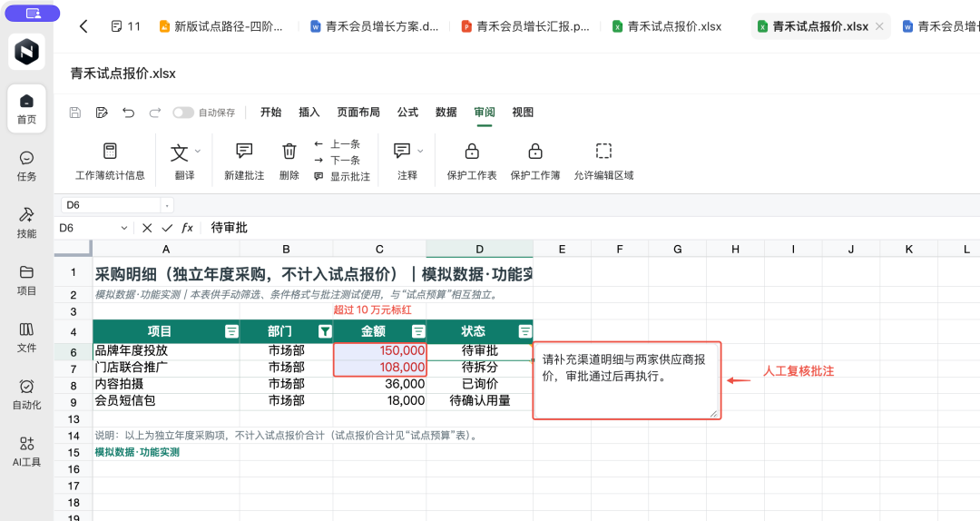The height and width of the screenshot is (521, 980).
Task: Open 技能 skills in sidebar
Action: click(x=26, y=223)
